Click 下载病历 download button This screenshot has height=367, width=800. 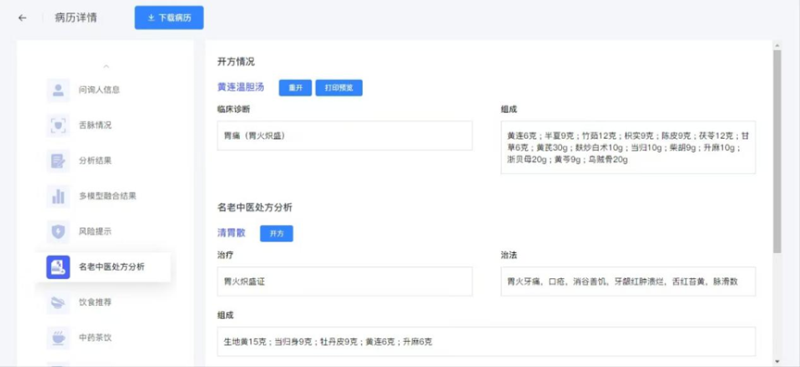point(169,18)
